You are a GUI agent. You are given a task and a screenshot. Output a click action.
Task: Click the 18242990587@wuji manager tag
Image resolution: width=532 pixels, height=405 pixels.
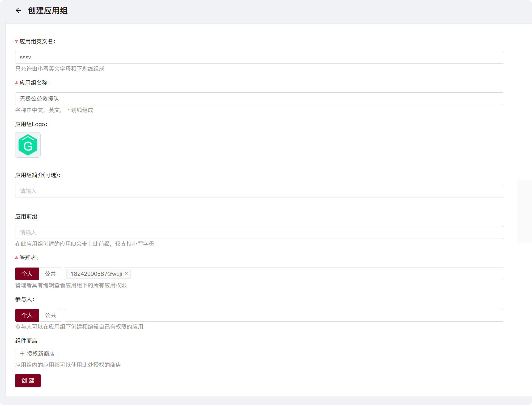[96, 274]
